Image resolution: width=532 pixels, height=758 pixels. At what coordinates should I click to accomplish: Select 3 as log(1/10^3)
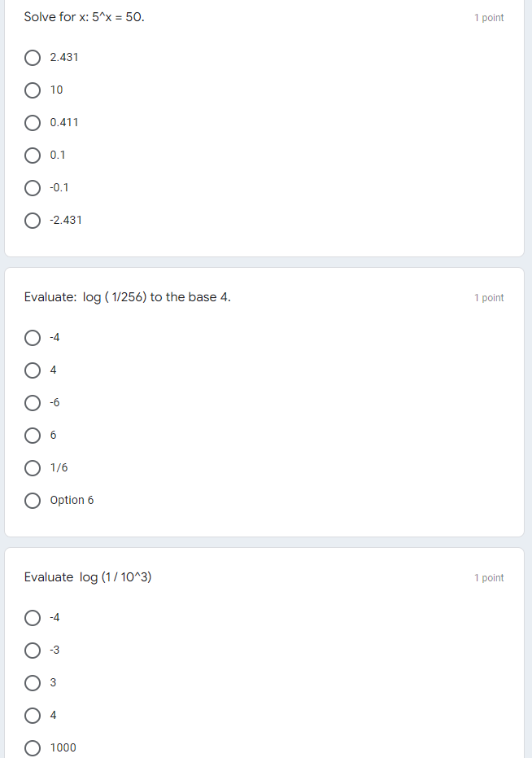click(x=33, y=682)
